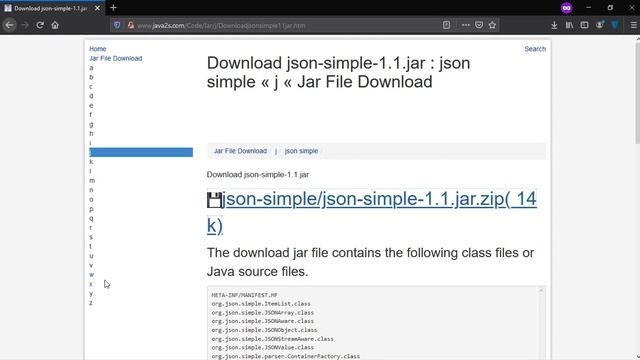
Task: Bookmark this page with the star icon
Action: tap(492, 25)
